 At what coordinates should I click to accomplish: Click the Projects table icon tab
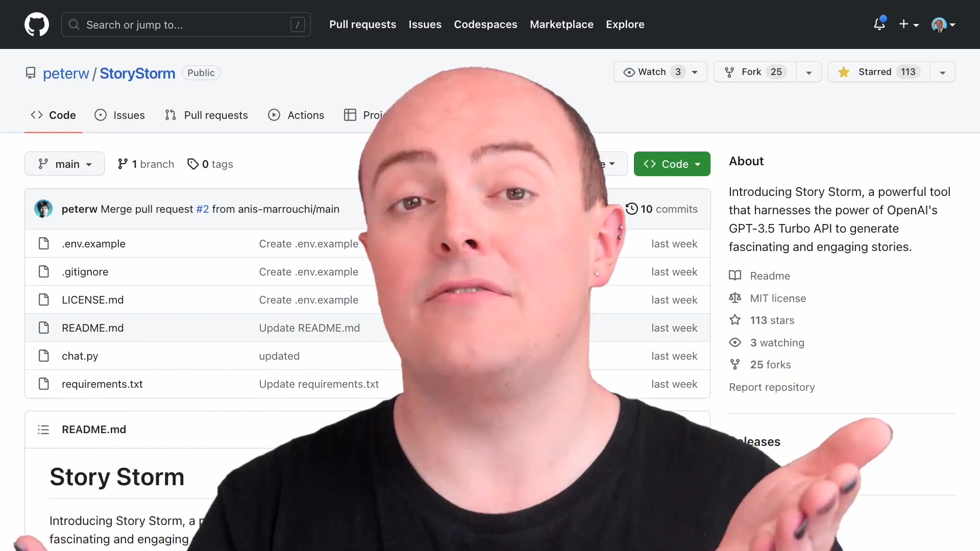pos(350,115)
